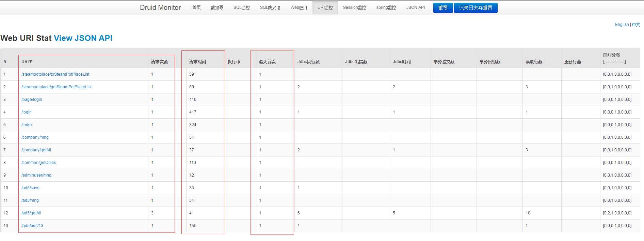Viewport: 644px width, 241px height.
Task: Open the JSON API nav tab
Action: click(416, 7)
